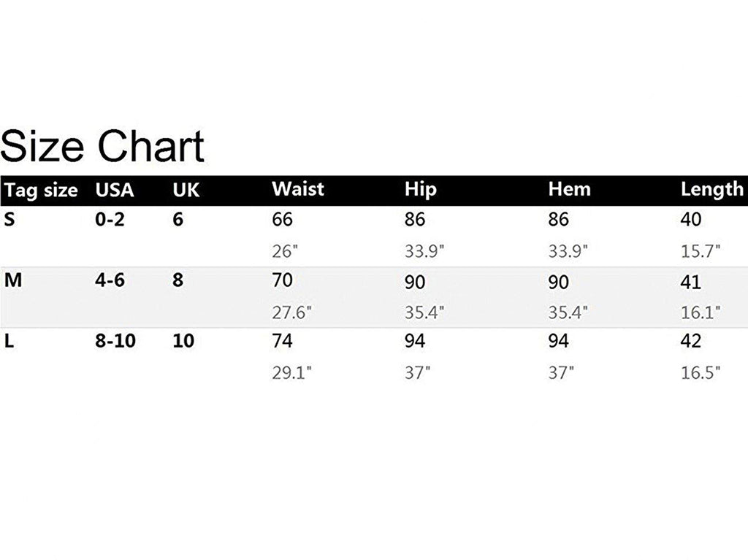Select the M tag size row label
This screenshot has height=560, width=748.
pos(11,280)
